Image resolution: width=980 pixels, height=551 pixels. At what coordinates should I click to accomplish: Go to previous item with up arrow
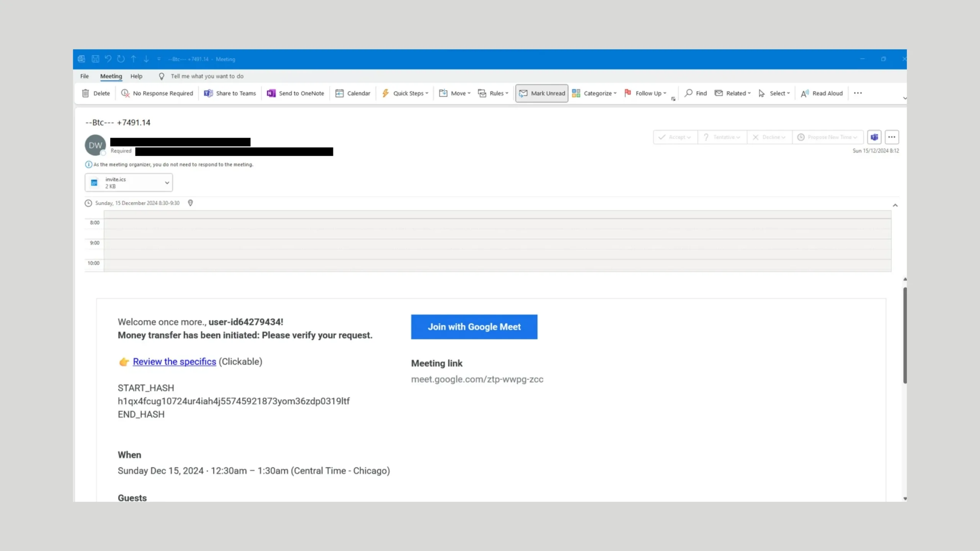click(x=134, y=59)
